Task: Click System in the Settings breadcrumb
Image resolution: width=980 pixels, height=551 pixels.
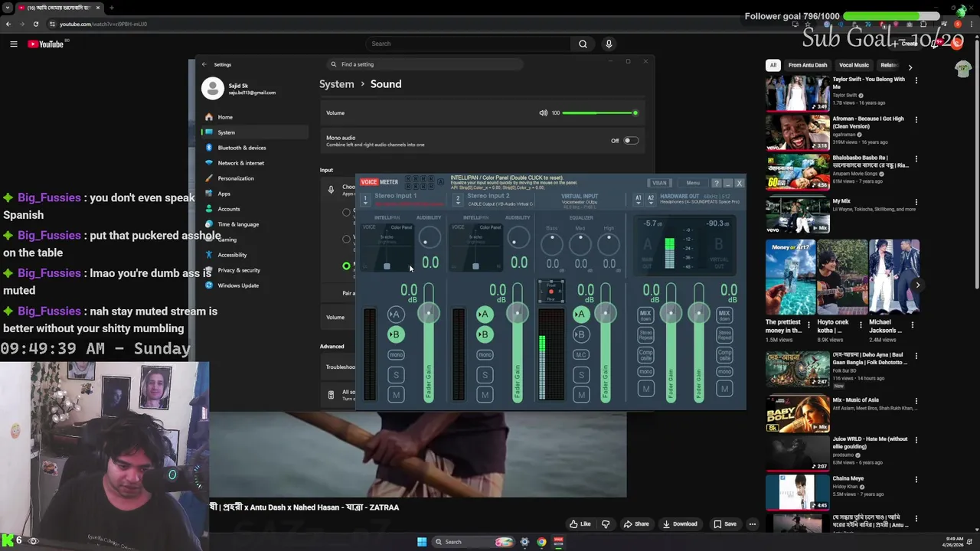Action: click(x=337, y=84)
